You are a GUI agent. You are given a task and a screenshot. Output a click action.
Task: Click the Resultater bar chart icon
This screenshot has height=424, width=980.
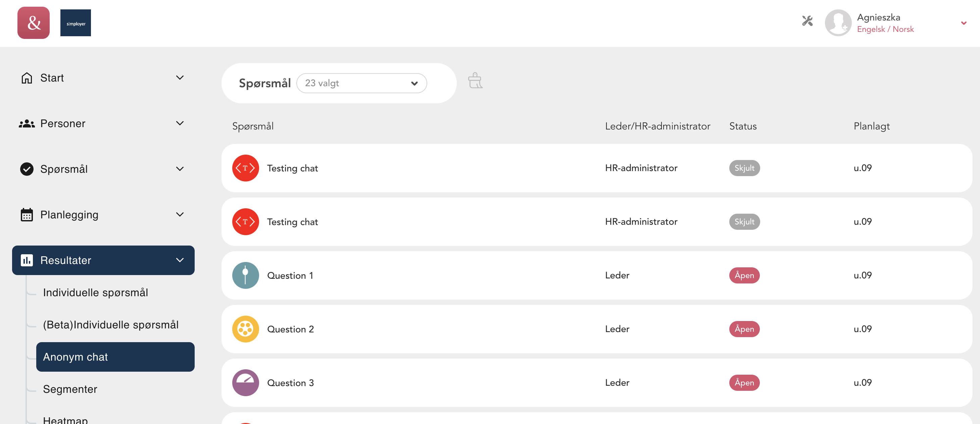point(27,260)
